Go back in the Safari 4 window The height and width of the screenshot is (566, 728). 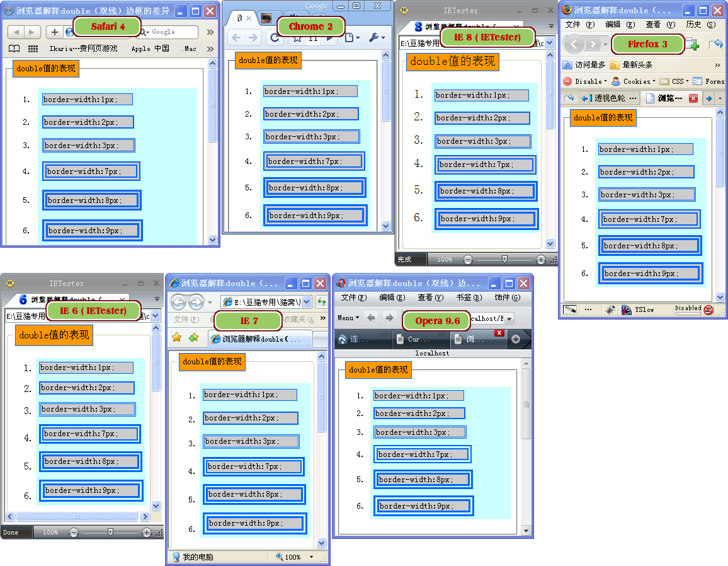coord(16,32)
